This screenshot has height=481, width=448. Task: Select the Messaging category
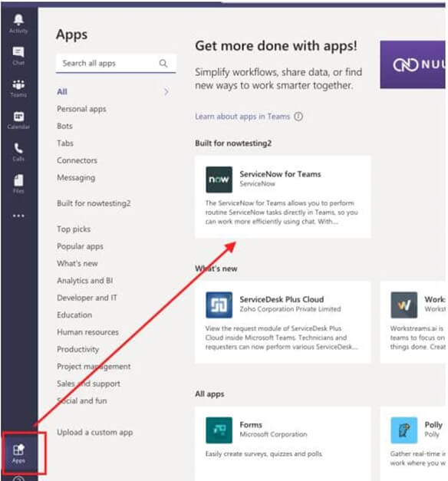[x=76, y=178]
